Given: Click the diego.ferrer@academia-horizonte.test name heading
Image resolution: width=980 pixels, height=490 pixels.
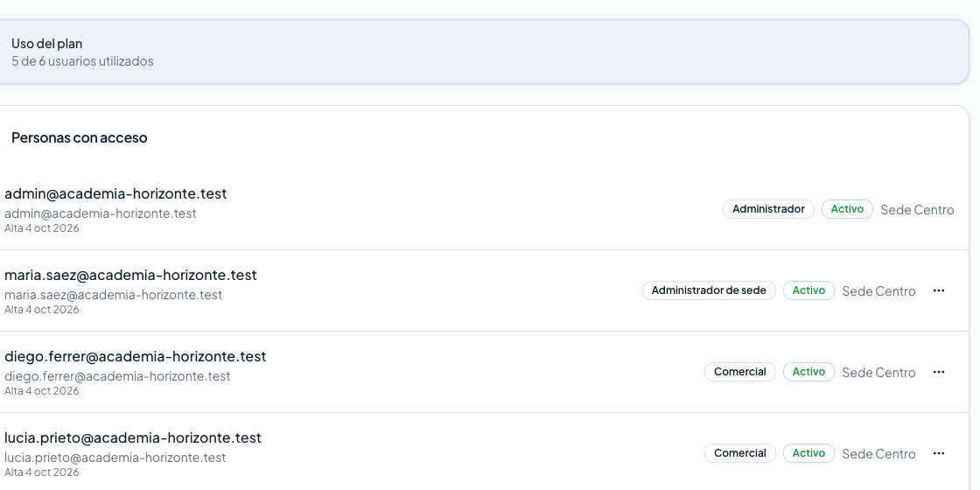Looking at the screenshot, I should [x=135, y=356].
